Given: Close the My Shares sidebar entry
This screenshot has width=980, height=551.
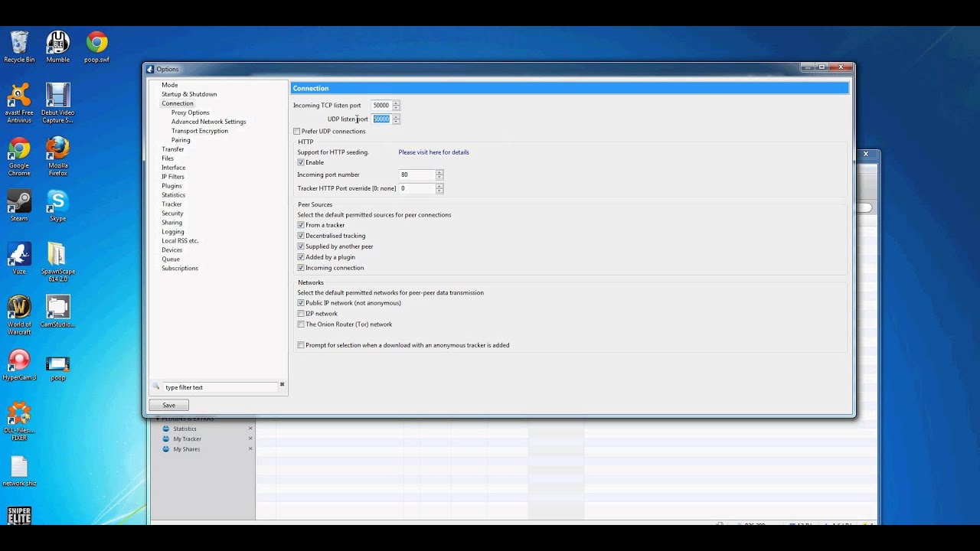Looking at the screenshot, I should coord(250,448).
